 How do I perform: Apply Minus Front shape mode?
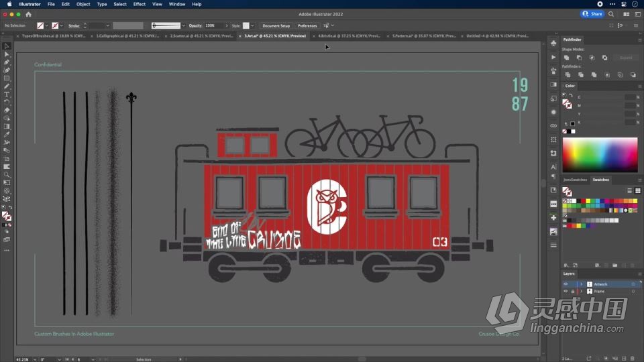[579, 58]
